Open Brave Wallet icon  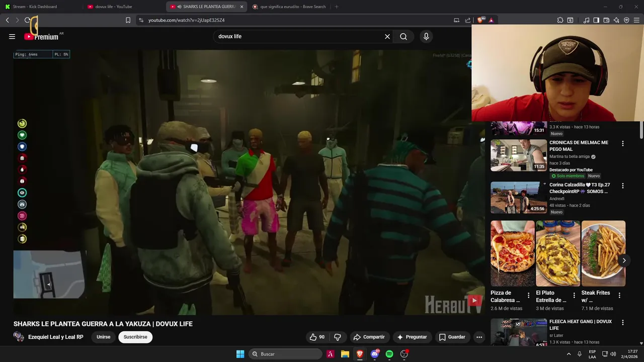click(606, 20)
